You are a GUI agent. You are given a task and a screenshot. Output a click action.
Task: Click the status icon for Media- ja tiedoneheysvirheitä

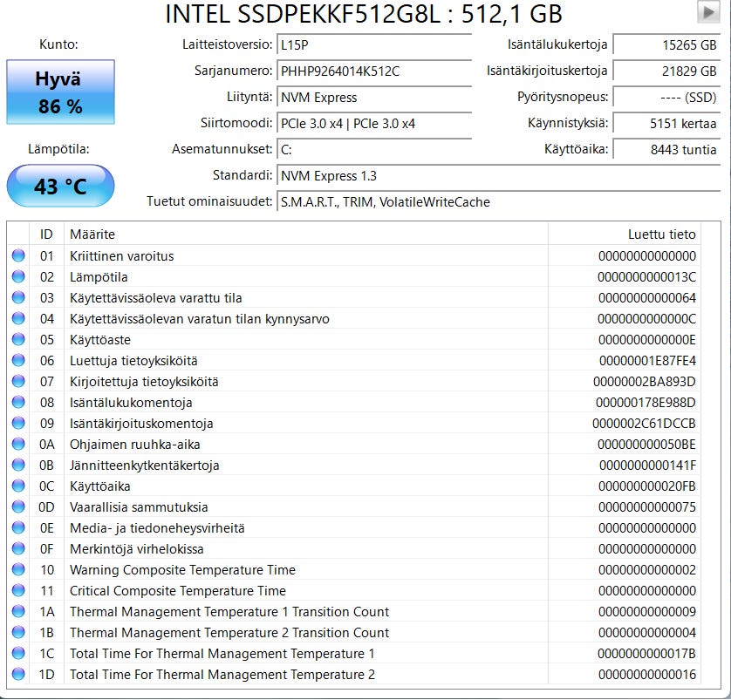click(18, 528)
